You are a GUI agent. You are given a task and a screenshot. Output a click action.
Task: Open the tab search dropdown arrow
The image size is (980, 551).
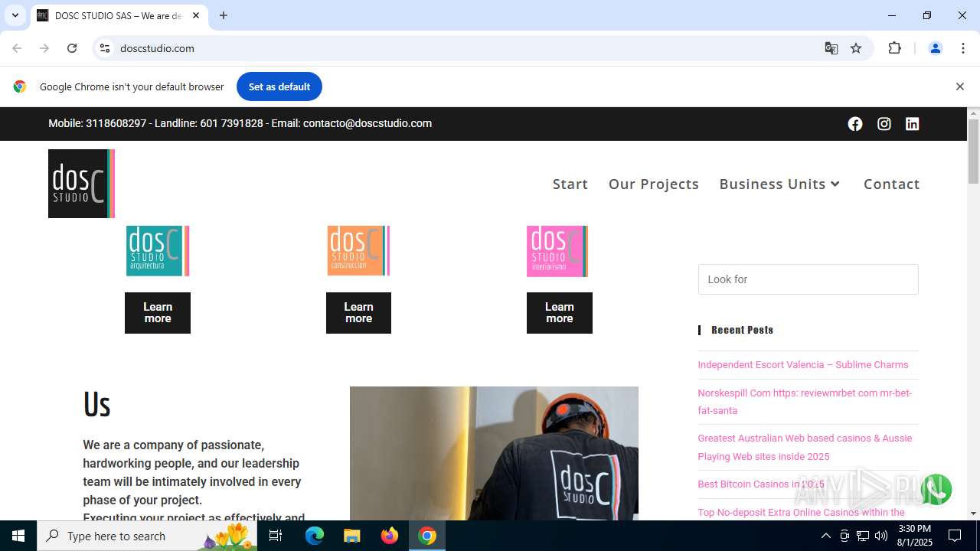[15, 15]
